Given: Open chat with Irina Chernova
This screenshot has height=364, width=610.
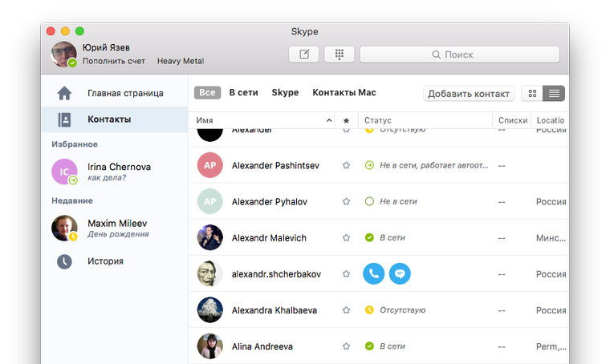Looking at the screenshot, I should pyautogui.click(x=115, y=172).
